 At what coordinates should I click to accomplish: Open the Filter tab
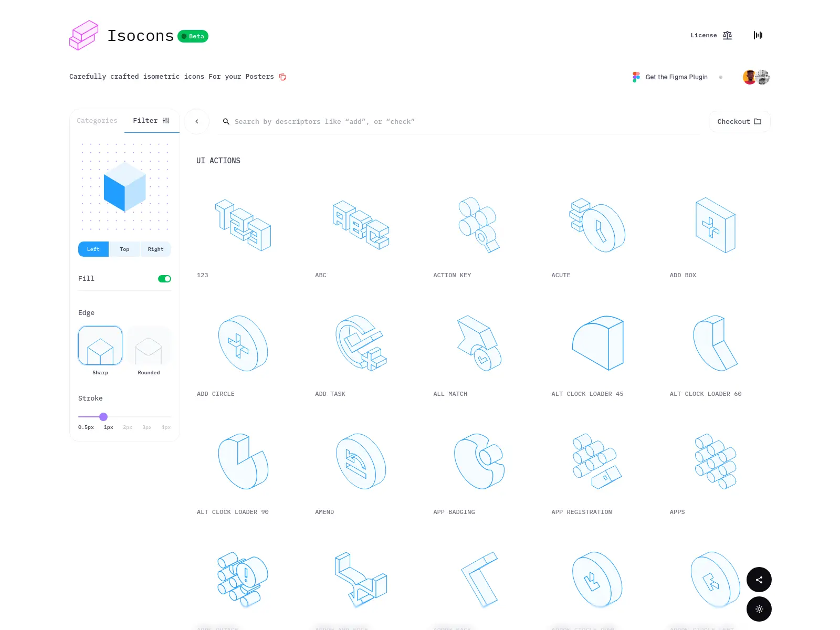(x=151, y=121)
